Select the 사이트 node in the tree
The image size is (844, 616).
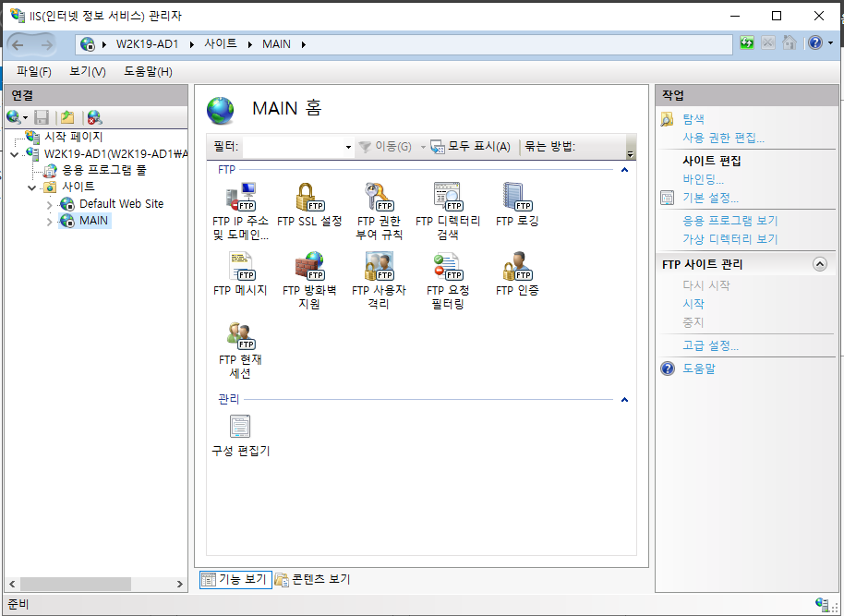[78, 187]
